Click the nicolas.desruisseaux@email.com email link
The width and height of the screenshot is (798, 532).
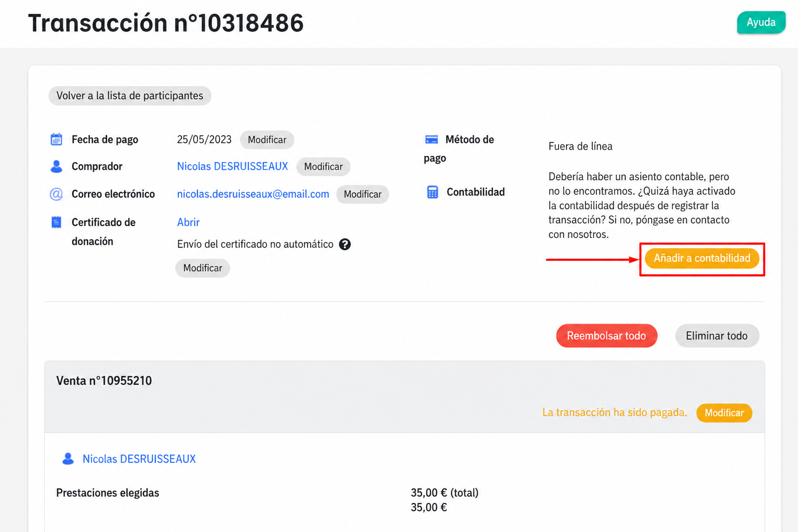[x=253, y=194]
